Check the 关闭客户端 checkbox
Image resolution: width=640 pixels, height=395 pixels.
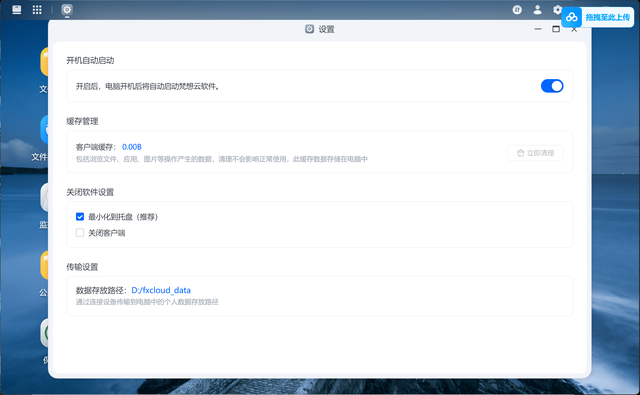point(80,233)
